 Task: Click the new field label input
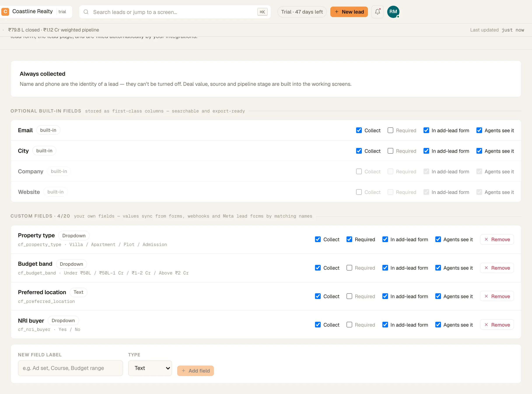[x=70, y=368]
